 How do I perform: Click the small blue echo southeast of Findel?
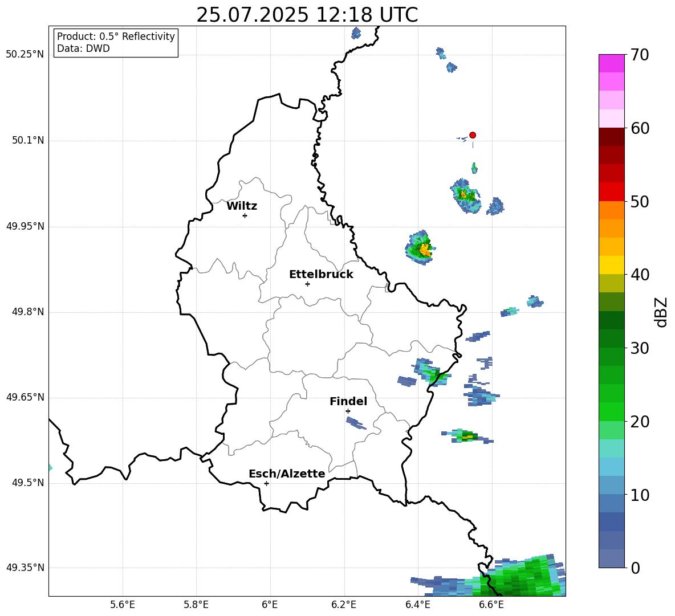[356, 423]
